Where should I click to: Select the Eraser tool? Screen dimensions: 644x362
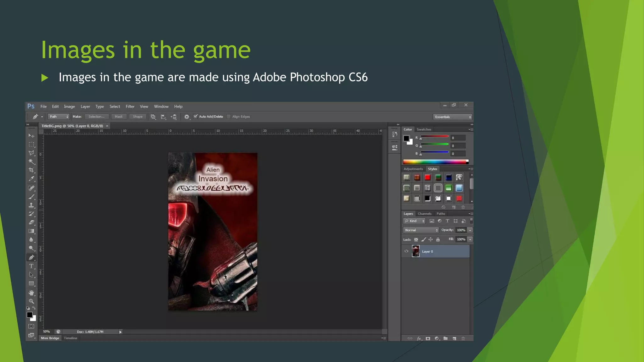pos(31,222)
